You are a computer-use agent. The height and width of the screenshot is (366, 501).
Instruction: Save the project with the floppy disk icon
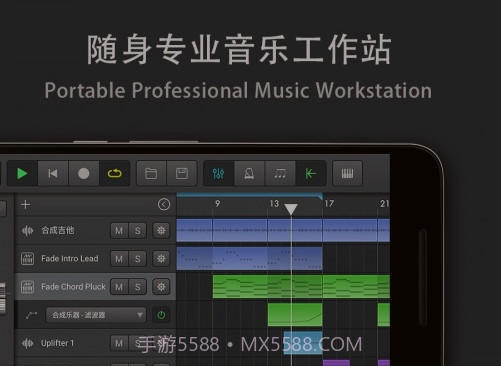click(x=182, y=173)
